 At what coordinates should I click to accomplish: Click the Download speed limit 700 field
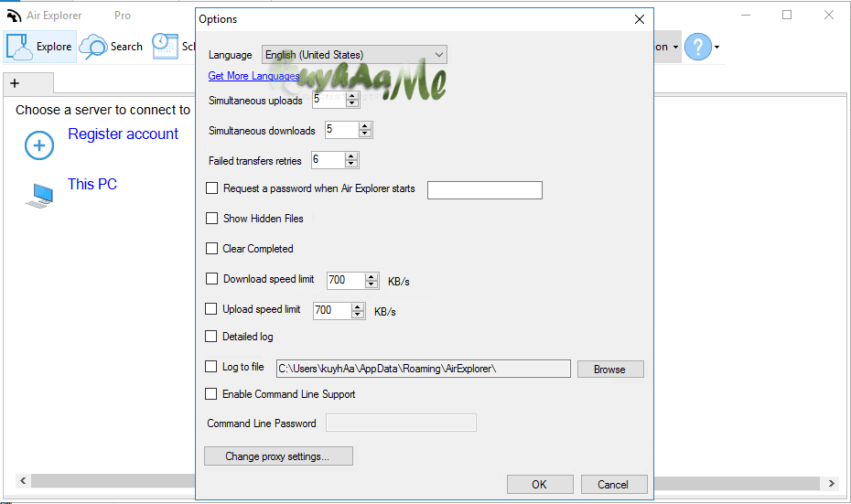tap(346, 280)
